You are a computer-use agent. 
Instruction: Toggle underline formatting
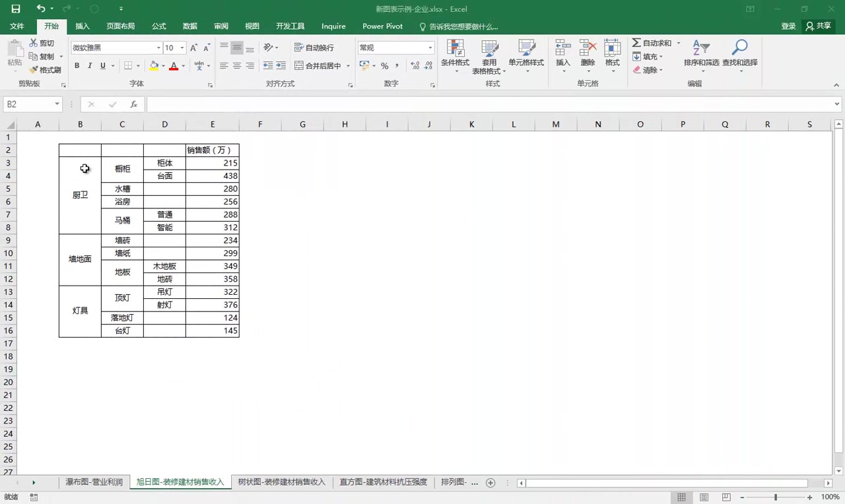point(102,66)
